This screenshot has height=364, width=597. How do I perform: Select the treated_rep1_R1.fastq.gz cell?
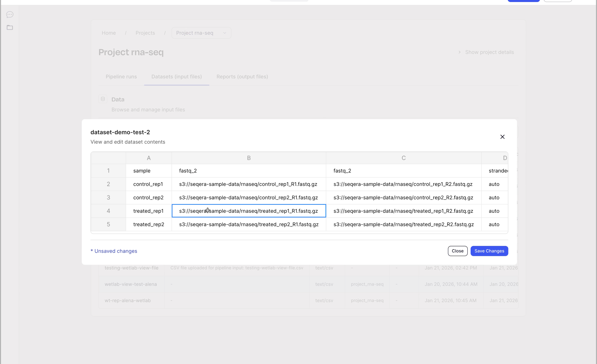[x=249, y=211]
